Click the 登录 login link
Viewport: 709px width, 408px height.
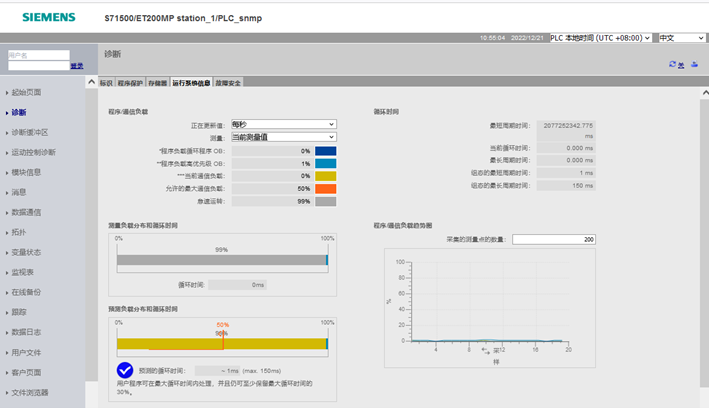click(x=77, y=66)
